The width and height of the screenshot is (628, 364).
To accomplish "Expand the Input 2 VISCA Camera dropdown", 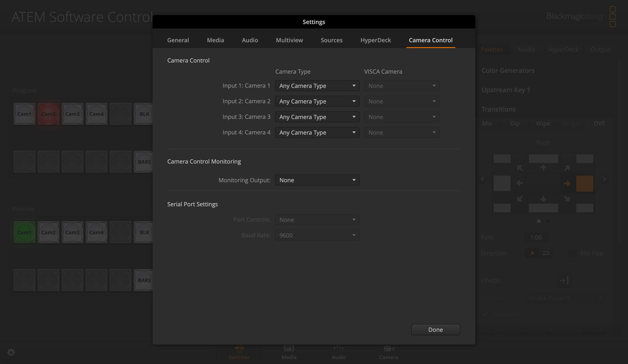I will pos(401,101).
